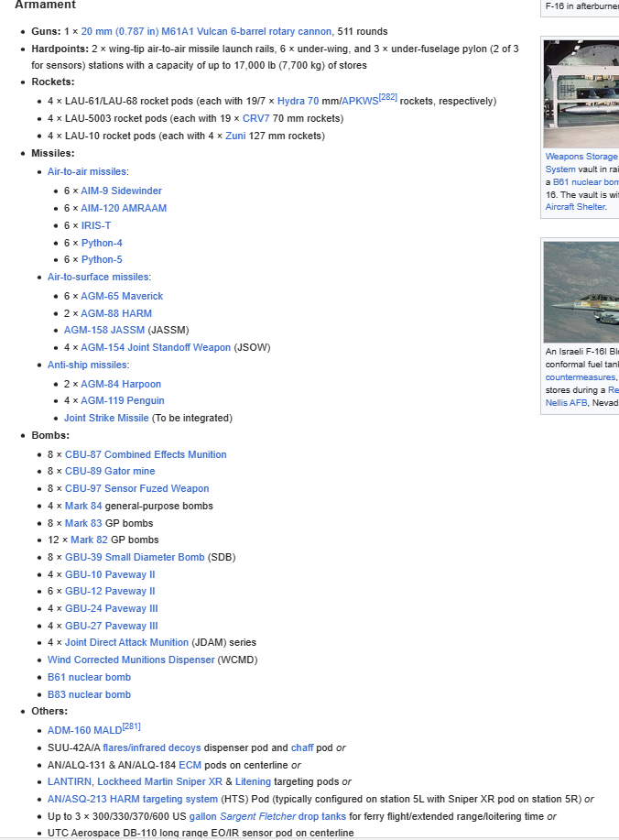Screen dimensions: 619x840
Task: Click the Weapons Storage vault photo thumbnail
Action: point(581,93)
